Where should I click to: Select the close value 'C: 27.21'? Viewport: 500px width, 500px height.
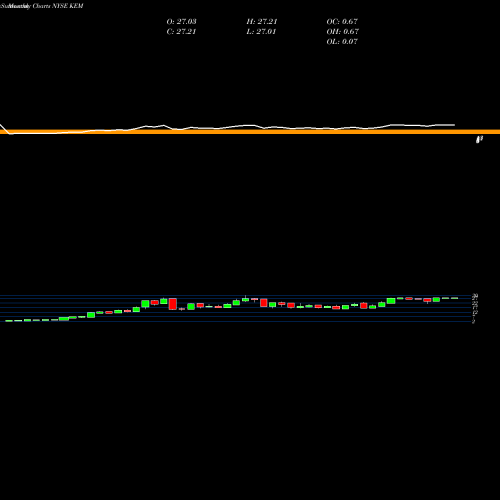181,31
